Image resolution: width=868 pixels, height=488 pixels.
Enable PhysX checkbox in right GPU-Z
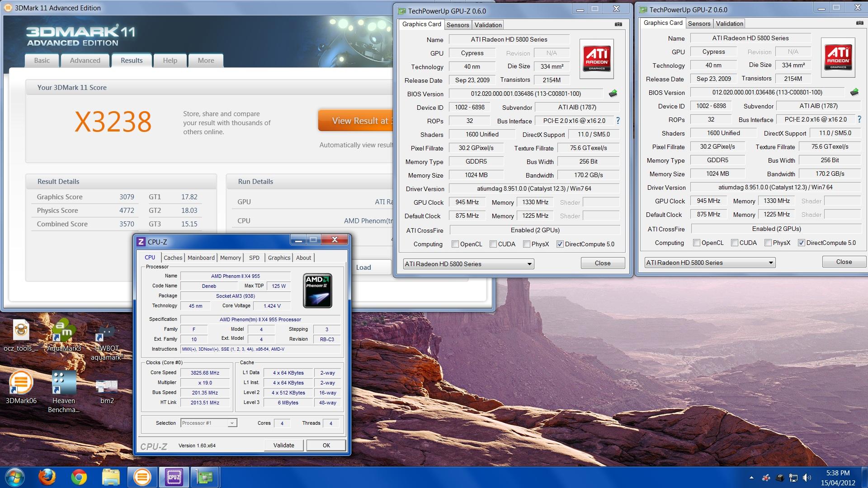click(768, 243)
